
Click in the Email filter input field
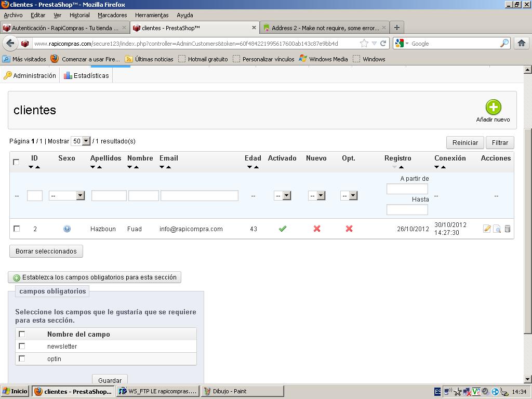(199, 196)
